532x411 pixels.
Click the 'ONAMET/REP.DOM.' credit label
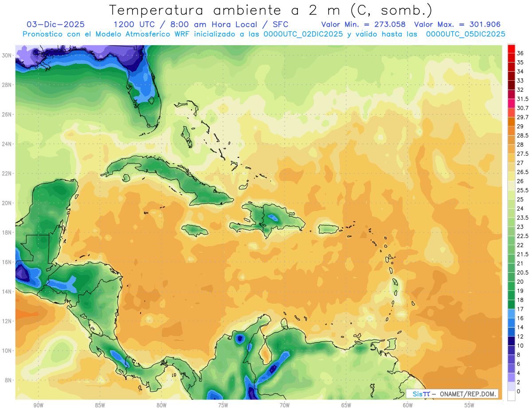pyautogui.click(x=468, y=394)
